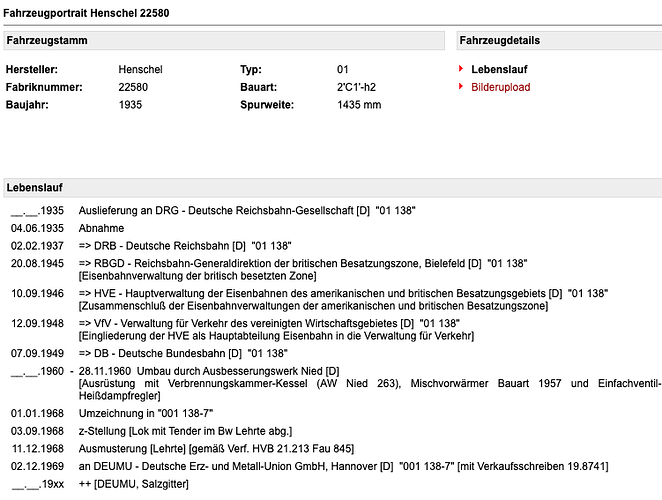
Task: Click the Bauart value 2'C1'-h2
Action: 359,87
